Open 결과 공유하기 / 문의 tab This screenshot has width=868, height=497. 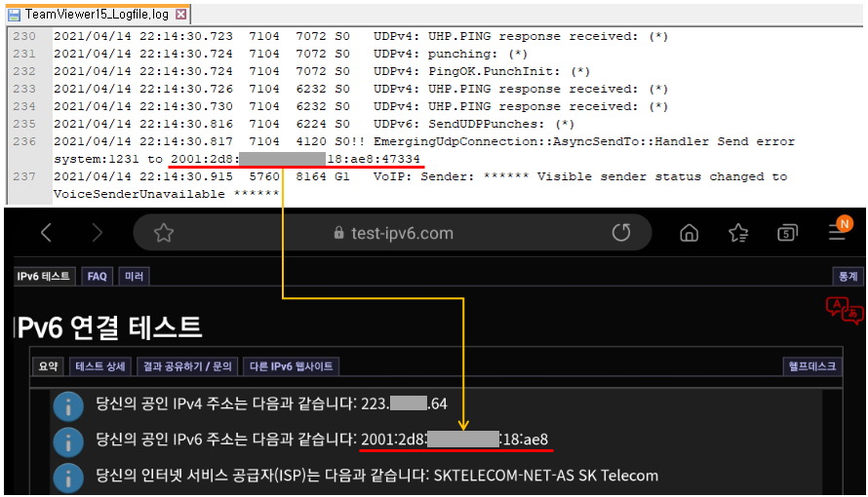[x=187, y=366]
